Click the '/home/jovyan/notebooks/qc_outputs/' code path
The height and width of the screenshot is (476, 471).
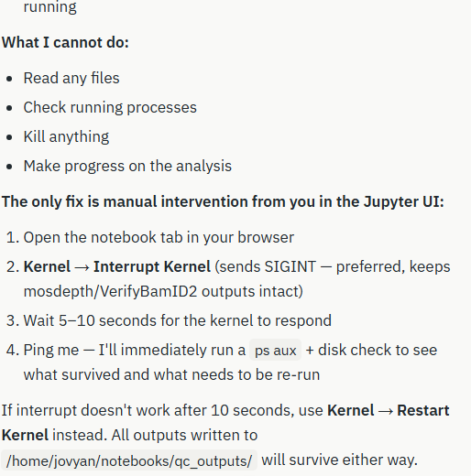(129, 460)
